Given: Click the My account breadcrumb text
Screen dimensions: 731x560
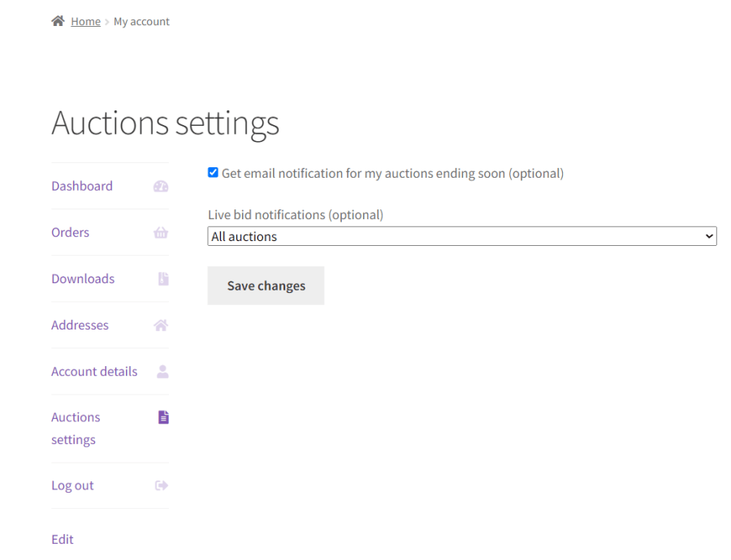Looking at the screenshot, I should point(141,21).
